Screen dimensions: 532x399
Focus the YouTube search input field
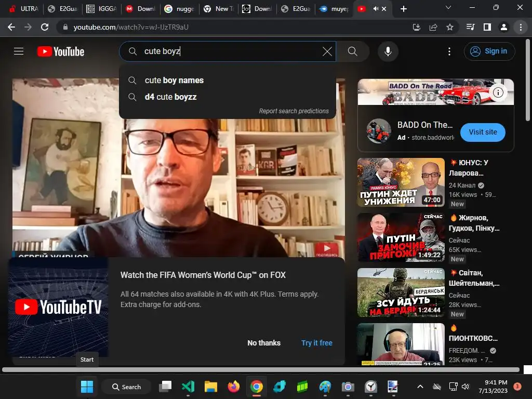228,51
